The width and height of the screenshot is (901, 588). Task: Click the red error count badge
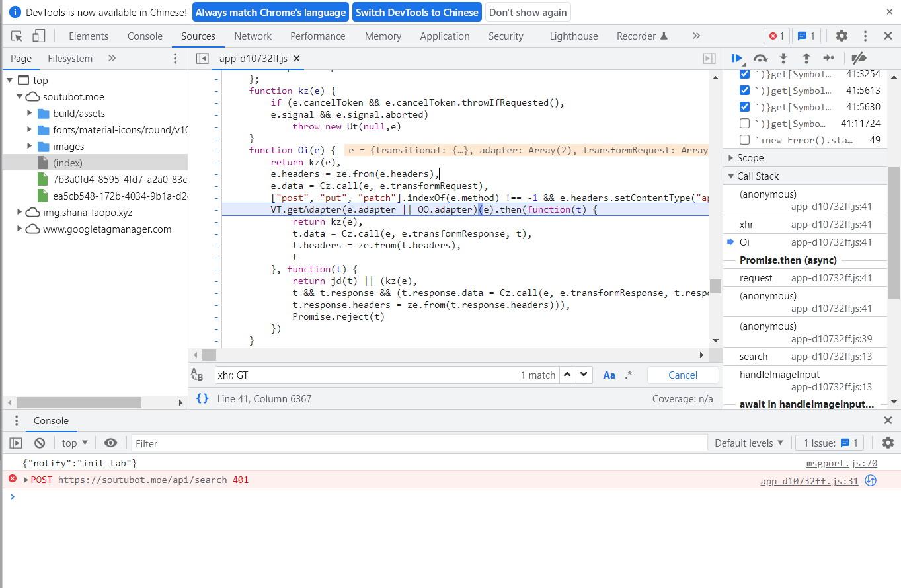(x=776, y=36)
